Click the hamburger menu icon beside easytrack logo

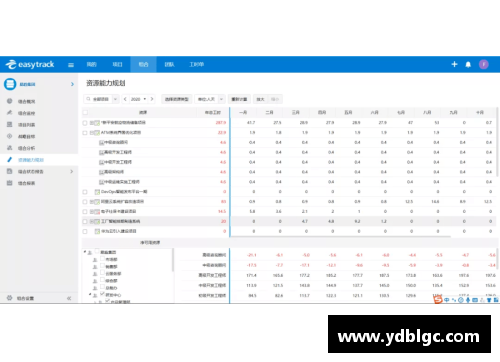(x=71, y=65)
